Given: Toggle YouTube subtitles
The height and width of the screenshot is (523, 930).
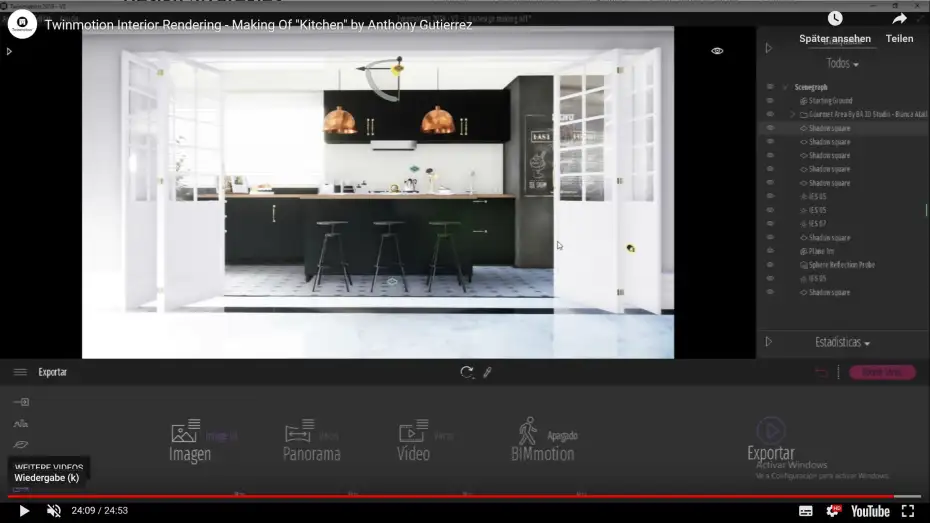Looking at the screenshot, I should (805, 511).
